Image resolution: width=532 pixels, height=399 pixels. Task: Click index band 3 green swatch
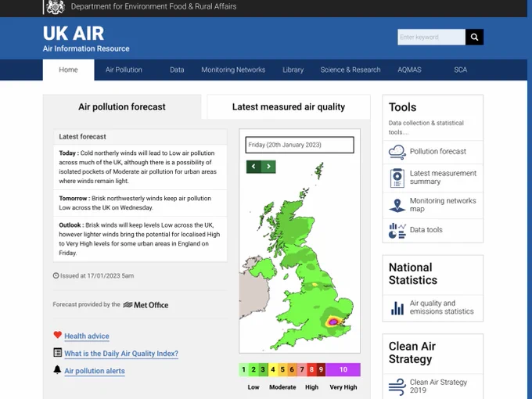(x=263, y=369)
